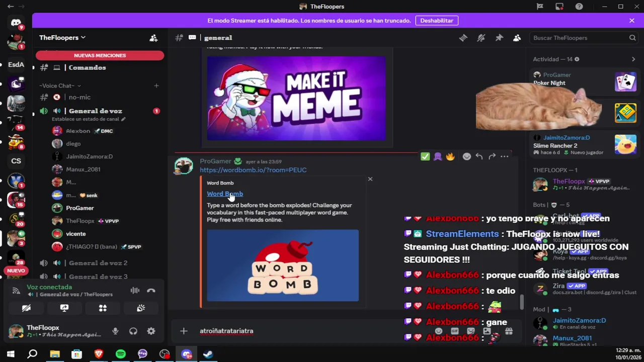Deafen with the headphones icon

click(x=133, y=331)
